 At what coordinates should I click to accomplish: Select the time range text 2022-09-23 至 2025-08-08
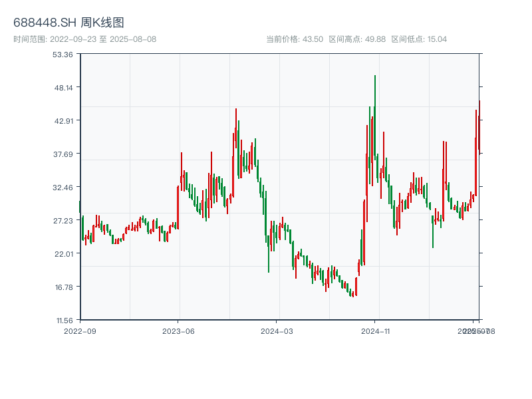coord(85,39)
